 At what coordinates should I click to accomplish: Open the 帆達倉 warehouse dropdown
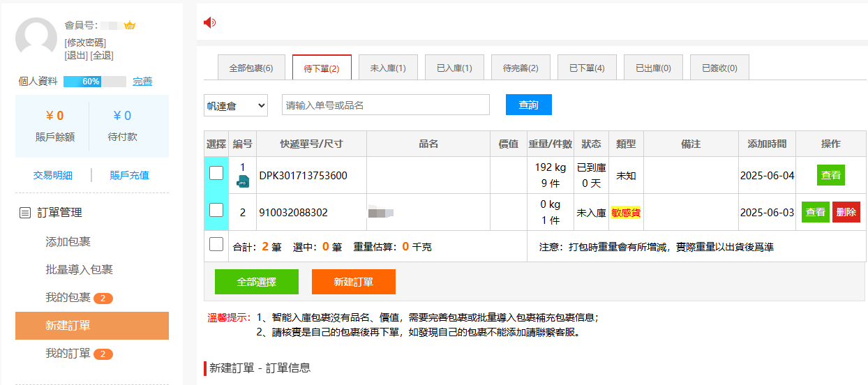236,105
